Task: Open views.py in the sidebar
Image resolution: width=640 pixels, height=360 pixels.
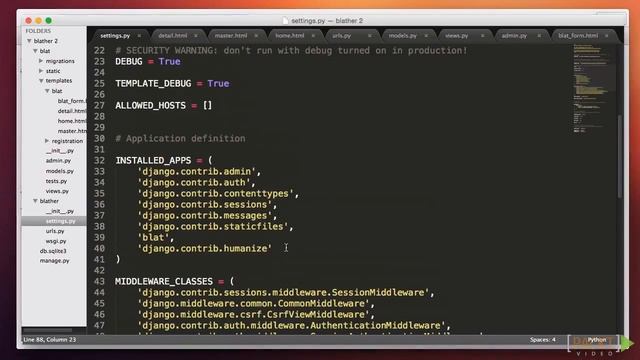Action: pyautogui.click(x=57, y=191)
